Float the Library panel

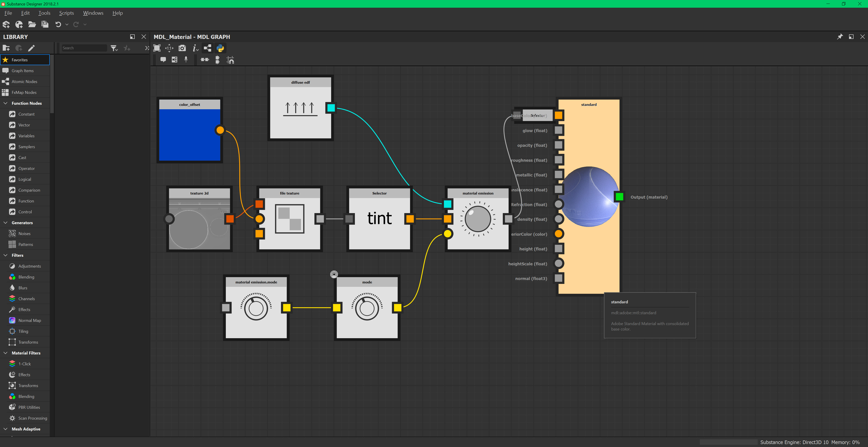132,37
